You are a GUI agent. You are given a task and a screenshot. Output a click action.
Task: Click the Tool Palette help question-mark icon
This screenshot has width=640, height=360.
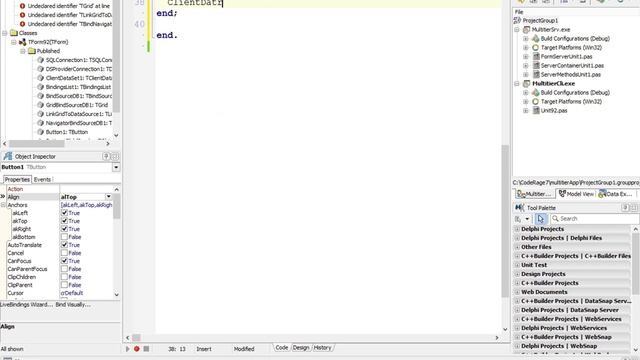[625, 208]
